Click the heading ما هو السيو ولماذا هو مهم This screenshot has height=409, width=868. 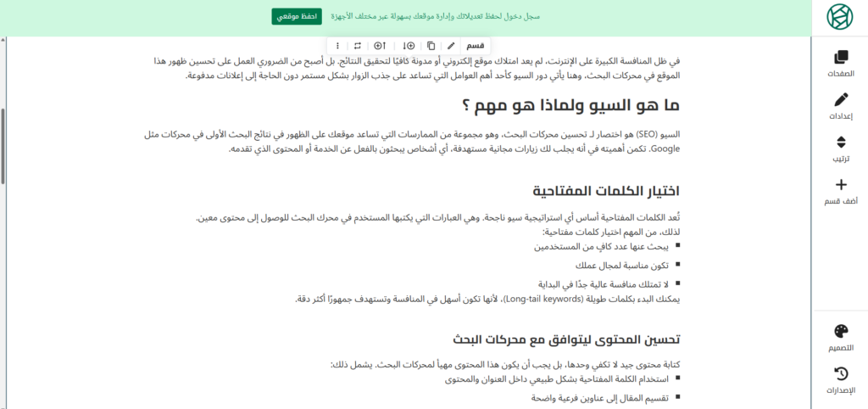click(570, 106)
